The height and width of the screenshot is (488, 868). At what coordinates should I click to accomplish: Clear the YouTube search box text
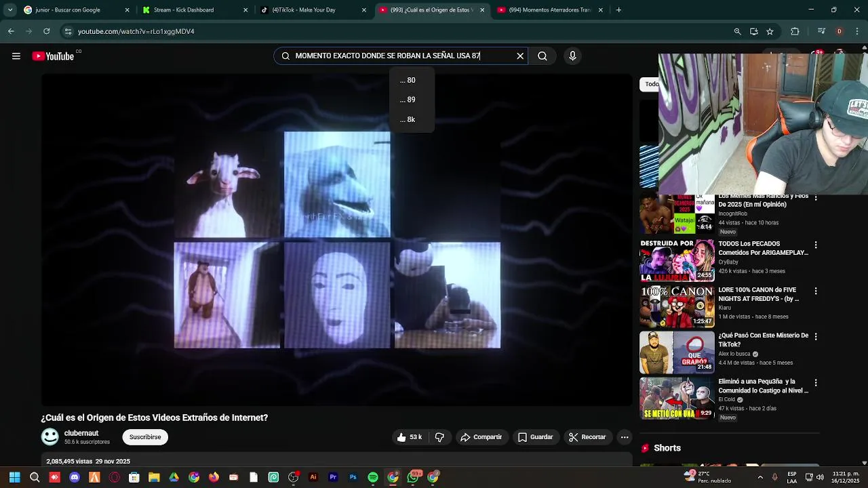(520, 56)
